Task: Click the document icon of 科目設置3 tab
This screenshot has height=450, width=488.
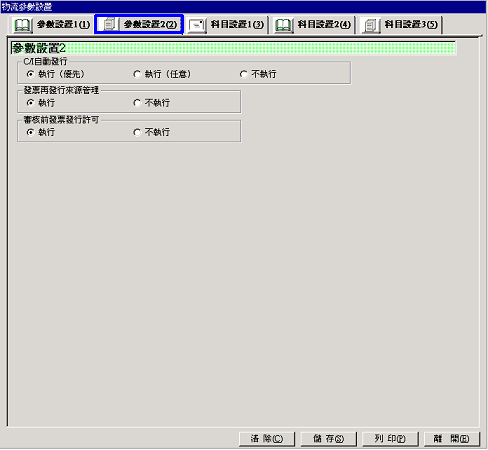Action: (x=370, y=25)
